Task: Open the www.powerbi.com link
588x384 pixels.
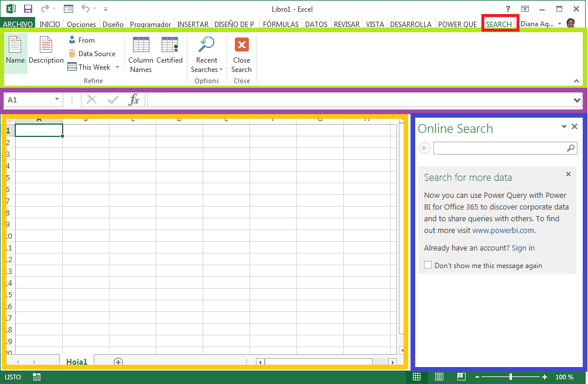Action: click(x=503, y=231)
